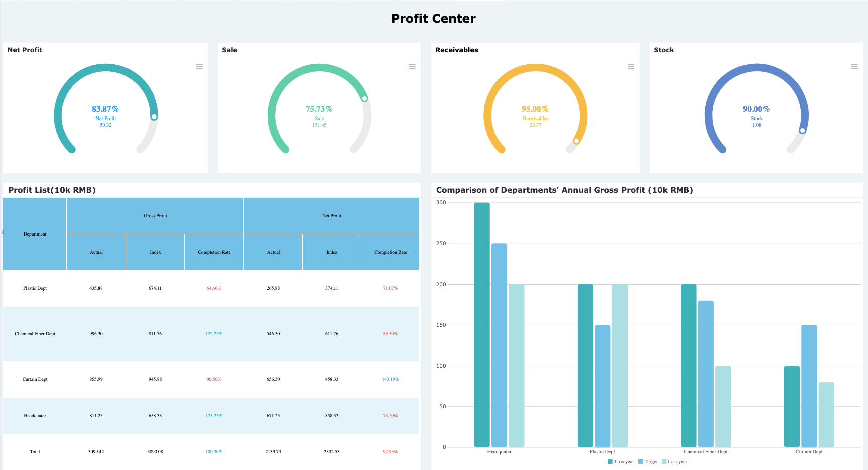Click the Net Profit gauge pointer dot
Viewport: 868px width, 470px height.
[x=154, y=116]
